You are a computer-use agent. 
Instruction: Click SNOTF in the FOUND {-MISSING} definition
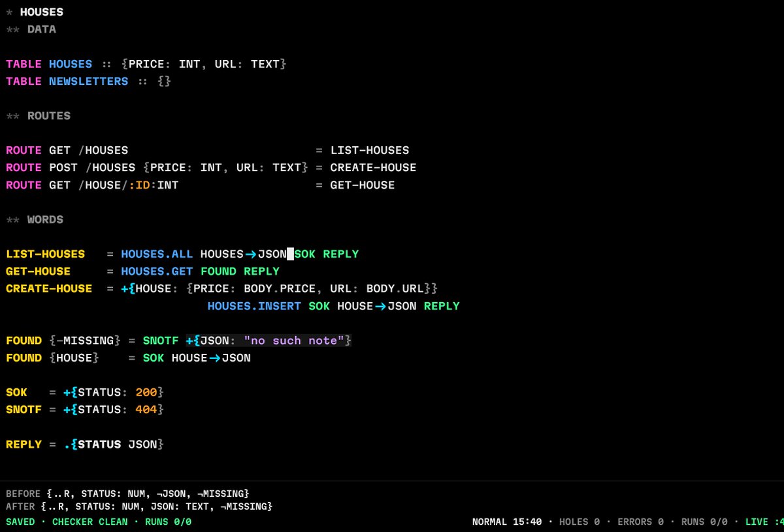point(161,340)
